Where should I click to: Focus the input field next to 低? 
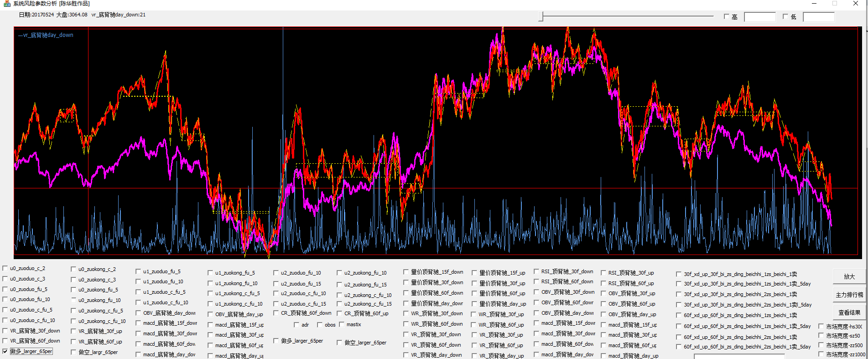[818, 17]
